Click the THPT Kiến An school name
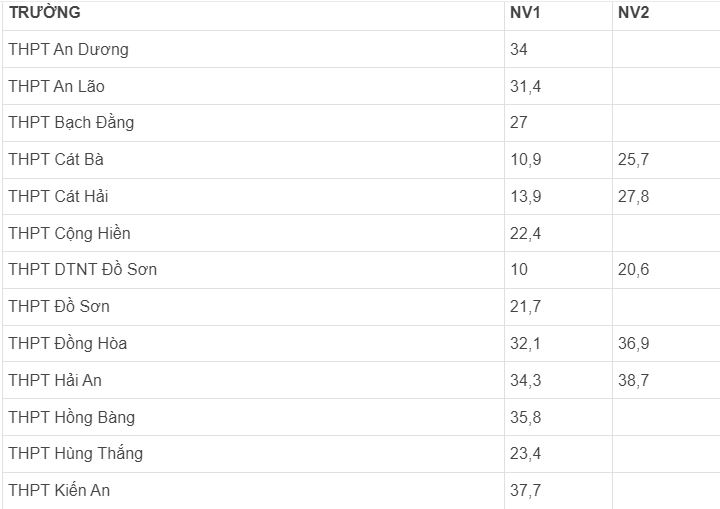The width and height of the screenshot is (720, 509). [59, 490]
